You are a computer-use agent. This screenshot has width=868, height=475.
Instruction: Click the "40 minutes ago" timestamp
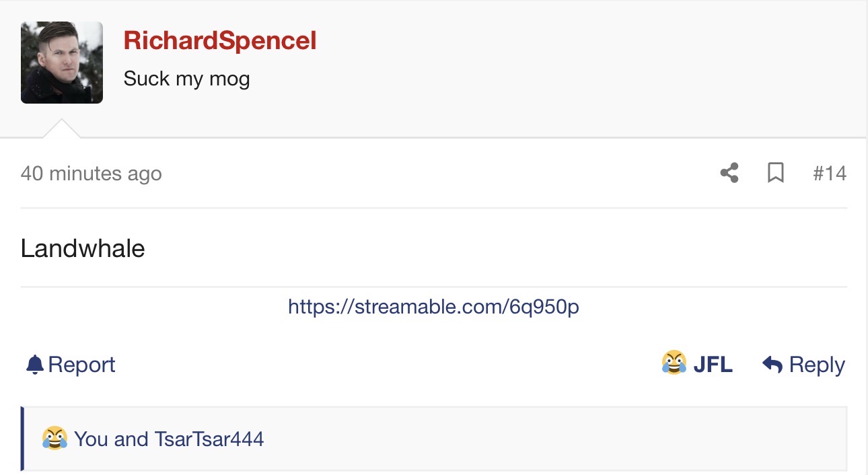coord(92,174)
